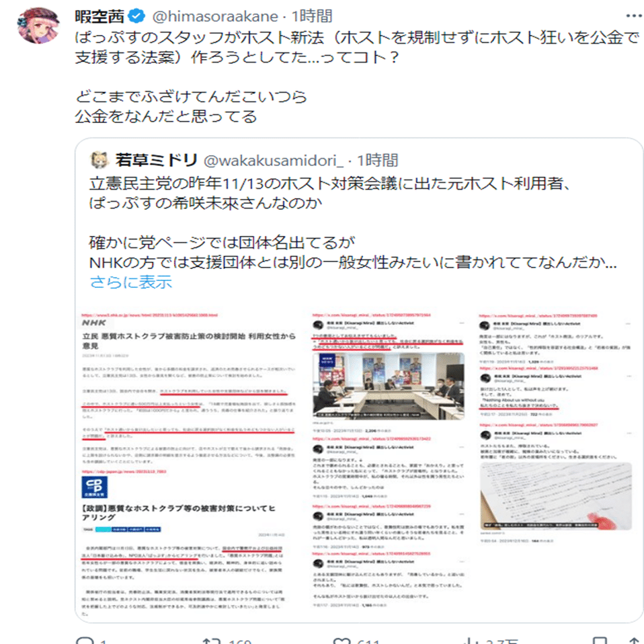Retweet using the repost icon
This screenshot has height=644, width=644.
click(211, 641)
